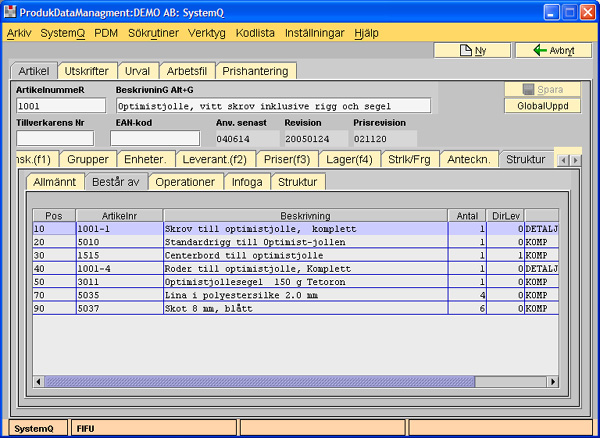
Task: Click the Avbryt cancel button
Action: coord(554,50)
